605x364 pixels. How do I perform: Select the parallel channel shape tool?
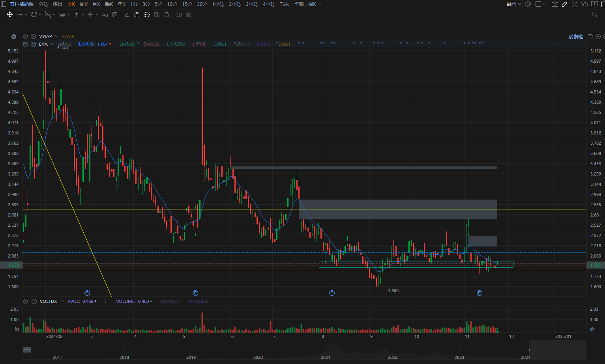click(34, 15)
